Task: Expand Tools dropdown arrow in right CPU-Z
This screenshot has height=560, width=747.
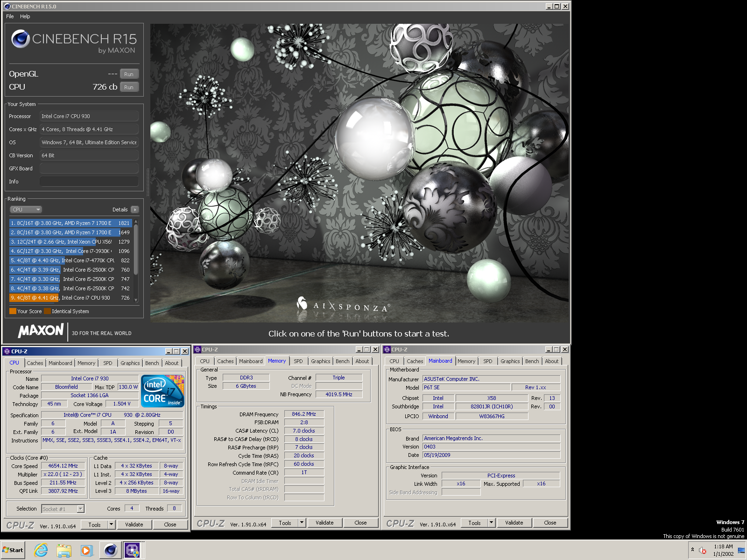Action: pos(492,523)
